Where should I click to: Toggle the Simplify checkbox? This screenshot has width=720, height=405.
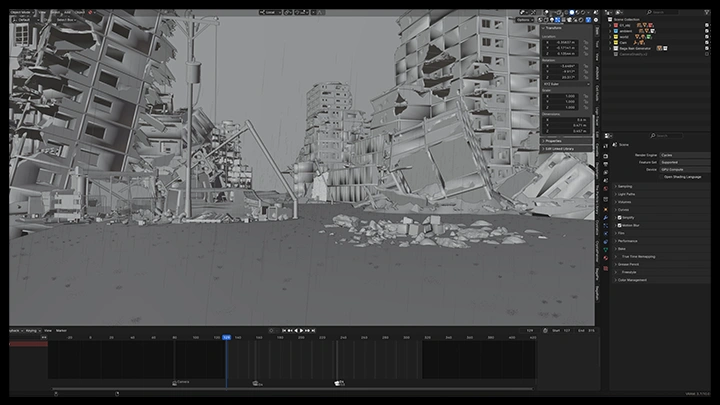point(619,218)
